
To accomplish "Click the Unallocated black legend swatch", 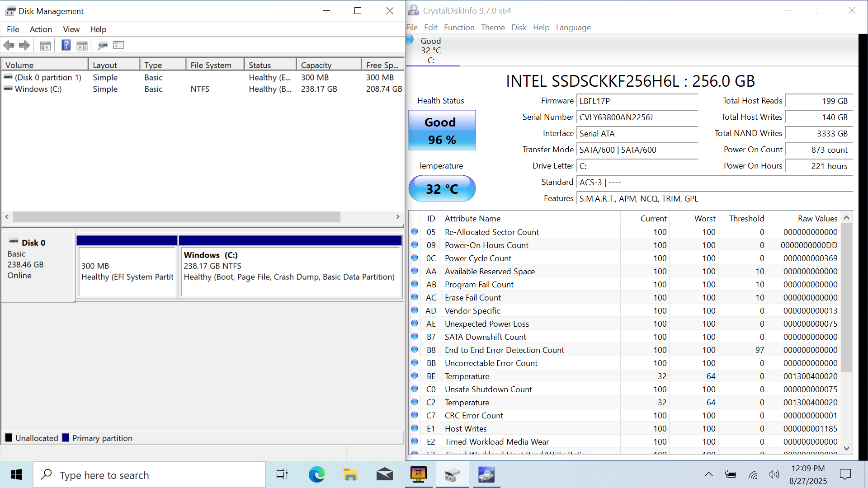I will point(9,437).
